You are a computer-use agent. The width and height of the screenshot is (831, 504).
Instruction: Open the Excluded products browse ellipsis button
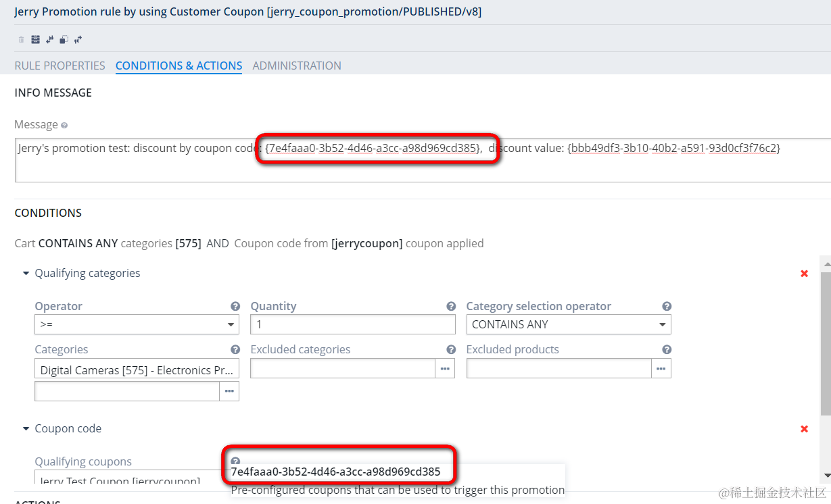point(661,368)
